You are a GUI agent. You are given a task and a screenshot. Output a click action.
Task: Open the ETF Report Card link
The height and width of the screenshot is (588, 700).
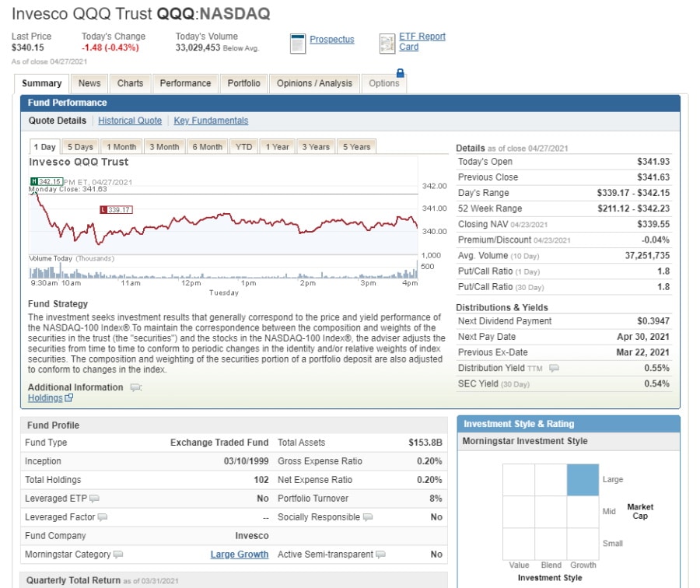(x=422, y=41)
